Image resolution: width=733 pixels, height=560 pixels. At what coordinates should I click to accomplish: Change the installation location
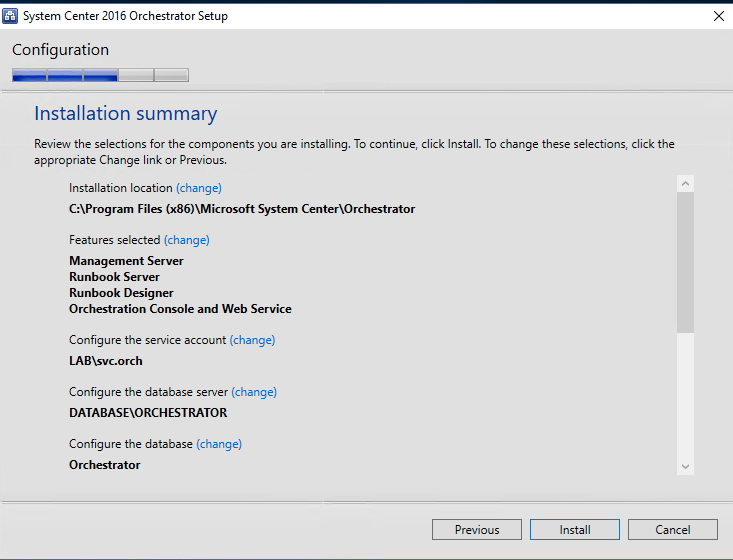[199, 188]
